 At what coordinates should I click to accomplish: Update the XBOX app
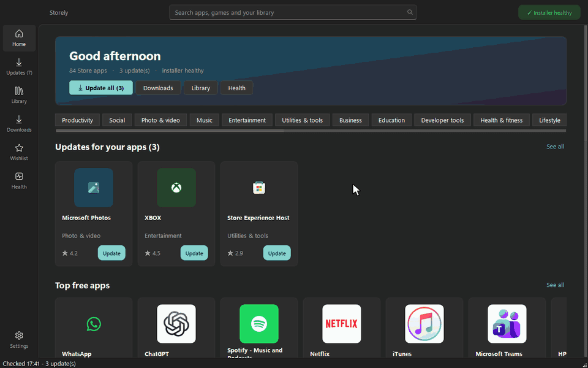click(x=194, y=253)
